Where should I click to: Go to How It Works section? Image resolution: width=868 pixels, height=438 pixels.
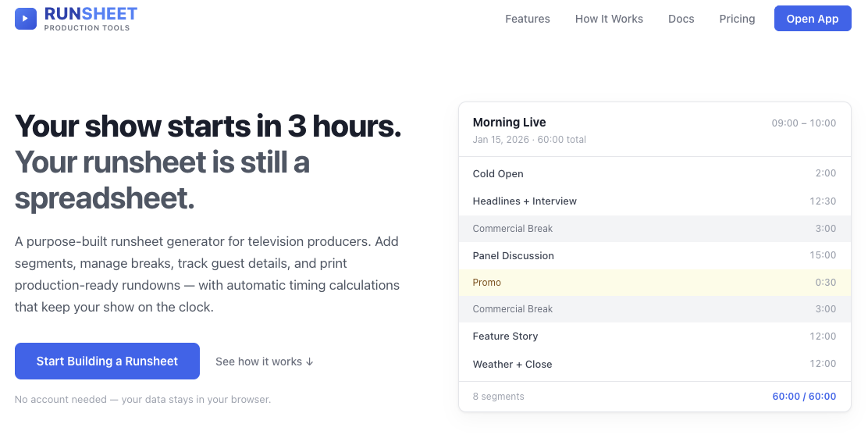pyautogui.click(x=609, y=19)
